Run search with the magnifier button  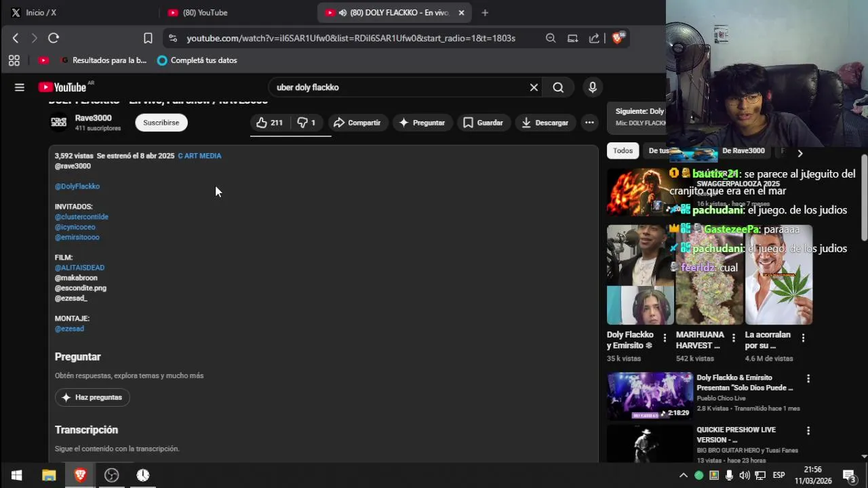[558, 87]
